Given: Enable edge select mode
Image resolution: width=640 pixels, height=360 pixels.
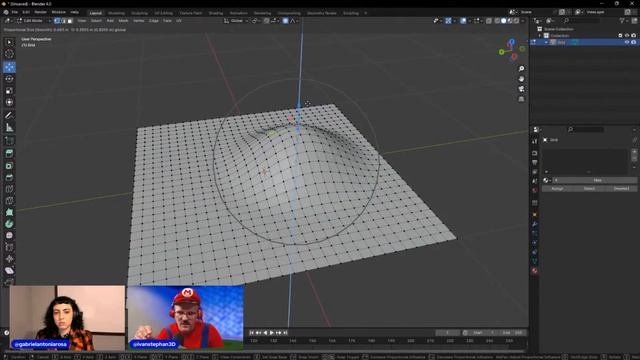Looking at the screenshot, I should (64, 20).
